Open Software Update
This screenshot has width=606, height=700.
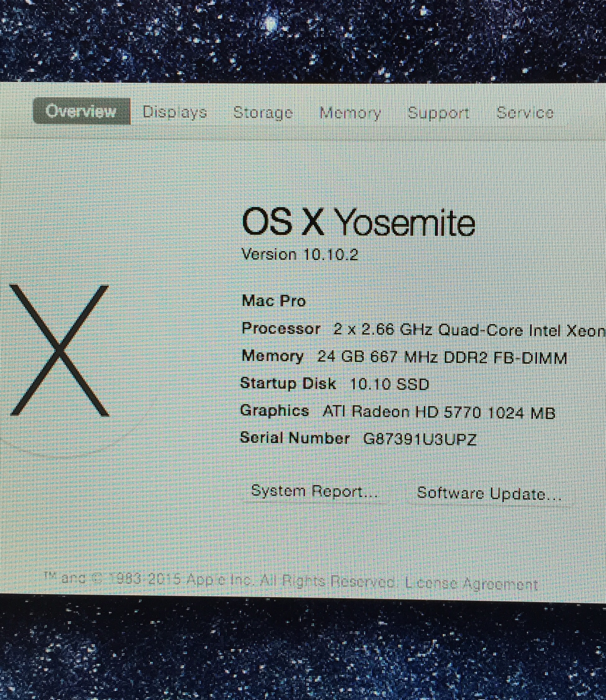tap(489, 494)
